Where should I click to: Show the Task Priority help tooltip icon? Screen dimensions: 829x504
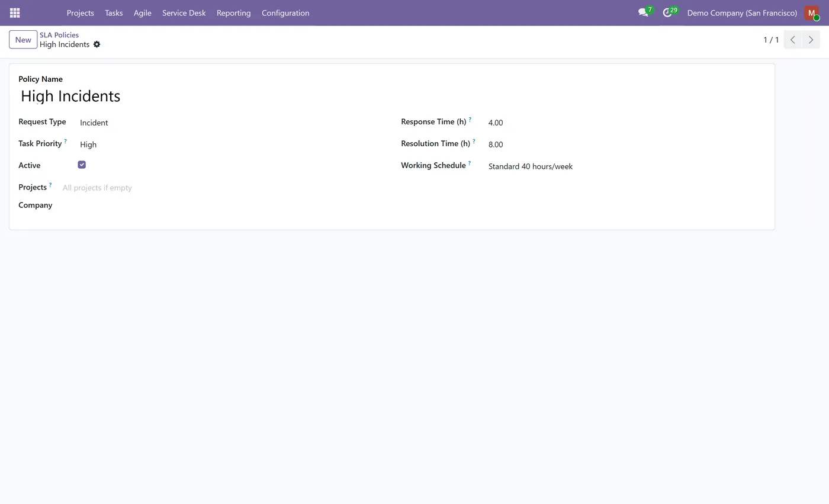(x=65, y=142)
